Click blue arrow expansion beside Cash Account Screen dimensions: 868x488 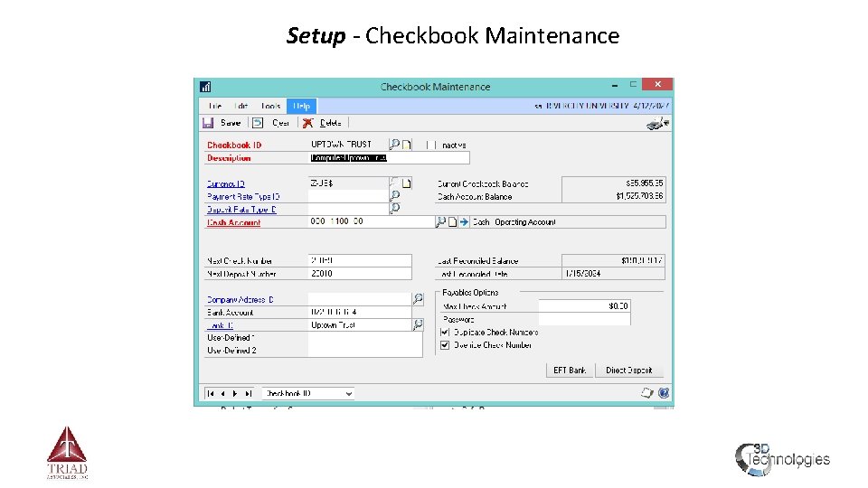pyautogui.click(x=464, y=222)
